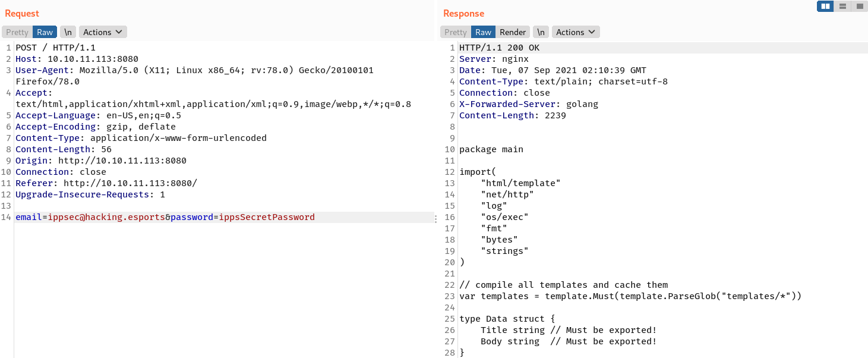Toggle non-printable \n characters in Request pane
The width and height of the screenshot is (868, 358).
(68, 32)
